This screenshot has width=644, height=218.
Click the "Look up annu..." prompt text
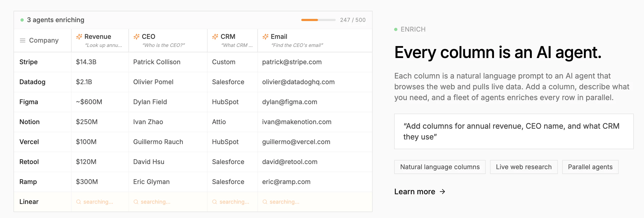pyautogui.click(x=103, y=45)
